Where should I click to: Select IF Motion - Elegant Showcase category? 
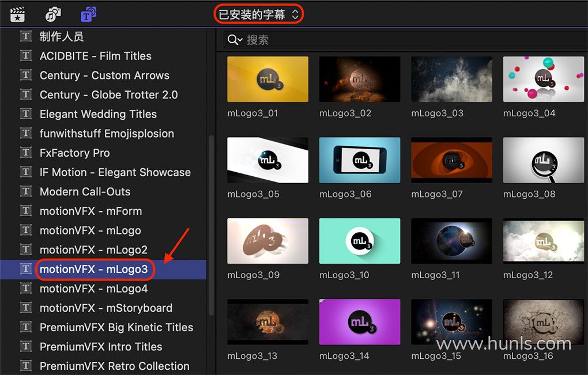(103, 172)
